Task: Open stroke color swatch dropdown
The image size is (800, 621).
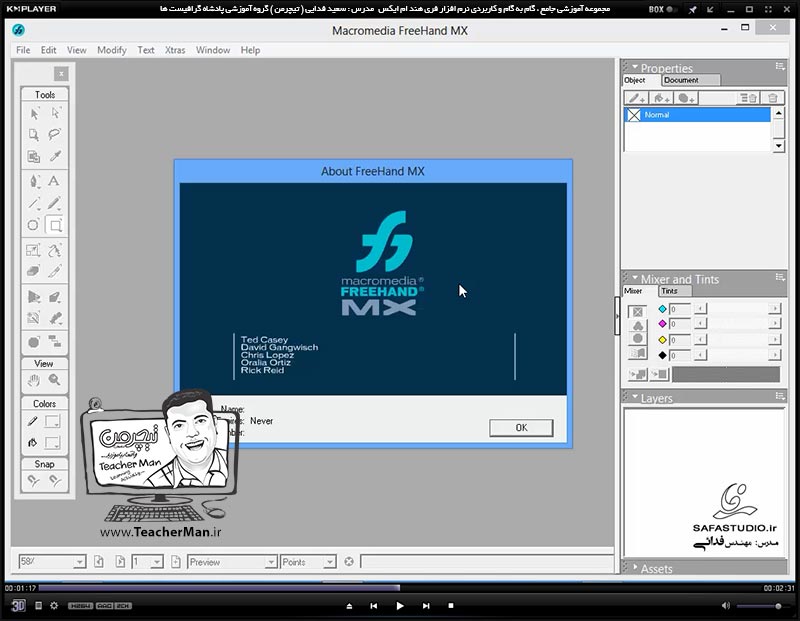Action: pyautogui.click(x=53, y=421)
